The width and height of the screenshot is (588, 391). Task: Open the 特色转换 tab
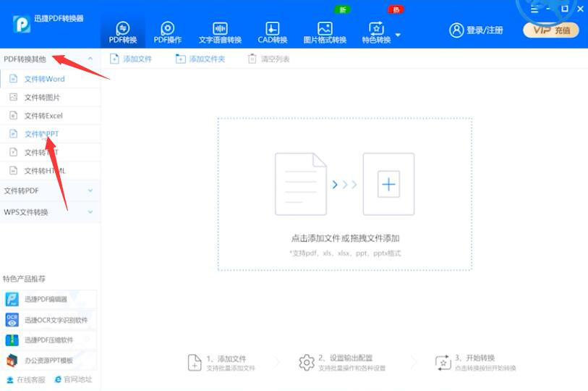click(377, 33)
